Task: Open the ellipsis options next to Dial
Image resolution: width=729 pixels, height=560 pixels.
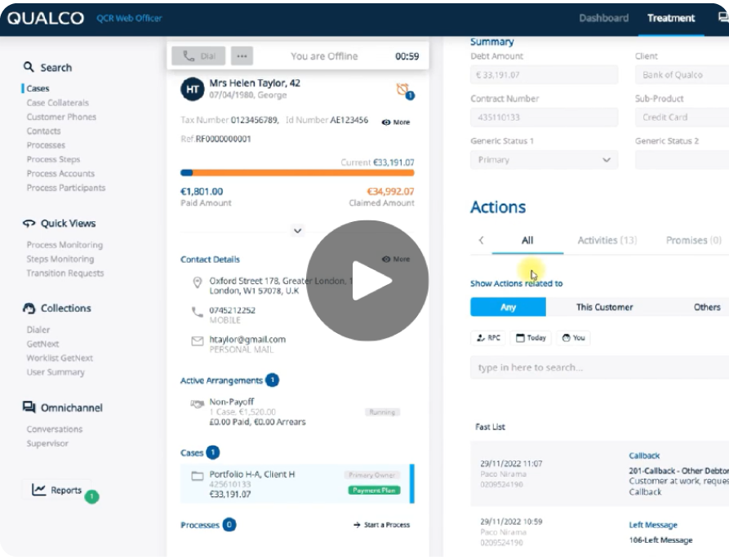Action: click(x=241, y=56)
